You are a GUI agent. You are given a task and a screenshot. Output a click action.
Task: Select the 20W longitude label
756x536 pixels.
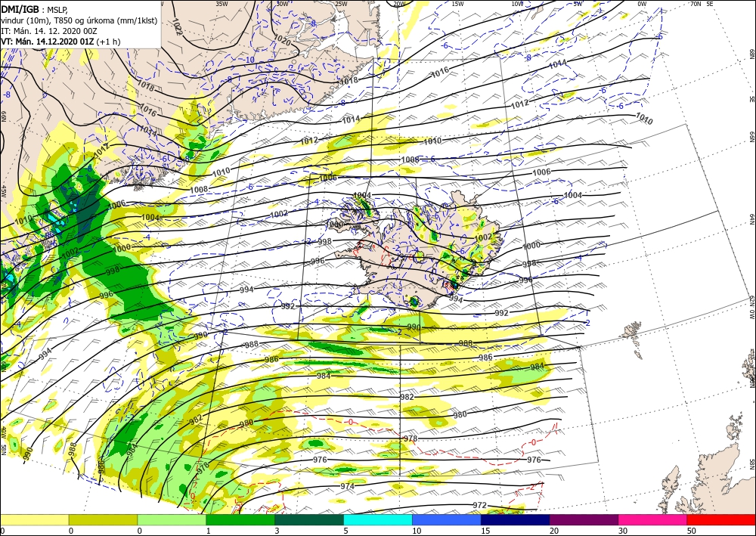point(398,4)
